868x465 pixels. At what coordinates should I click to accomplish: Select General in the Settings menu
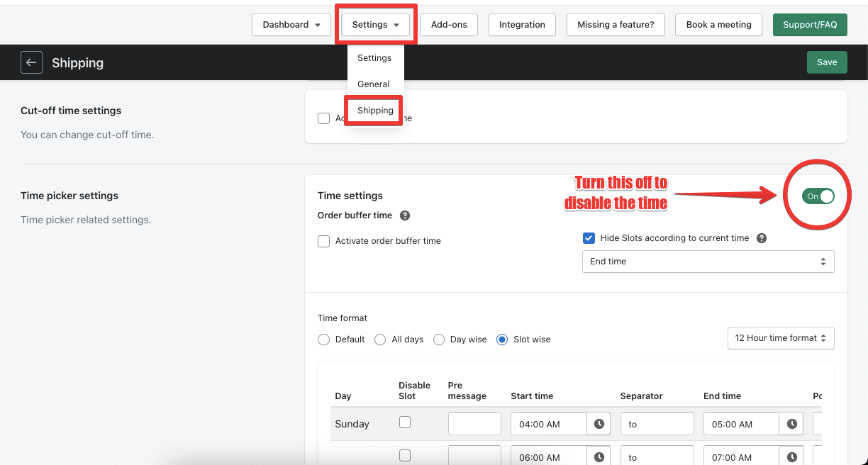(x=373, y=84)
